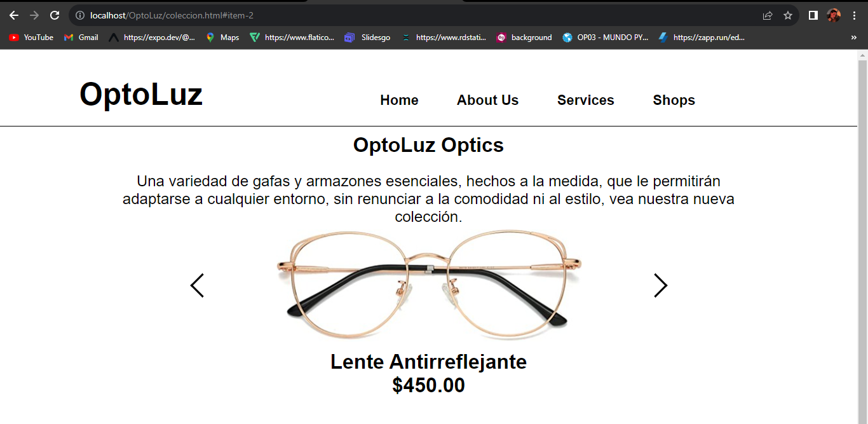Screen dimensions: 868x424
Task: Open the YouTube bookmark
Action: (31, 38)
